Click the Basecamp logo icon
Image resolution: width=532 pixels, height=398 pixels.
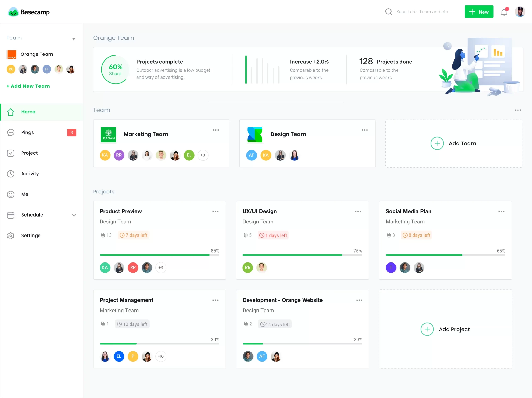coord(13,12)
